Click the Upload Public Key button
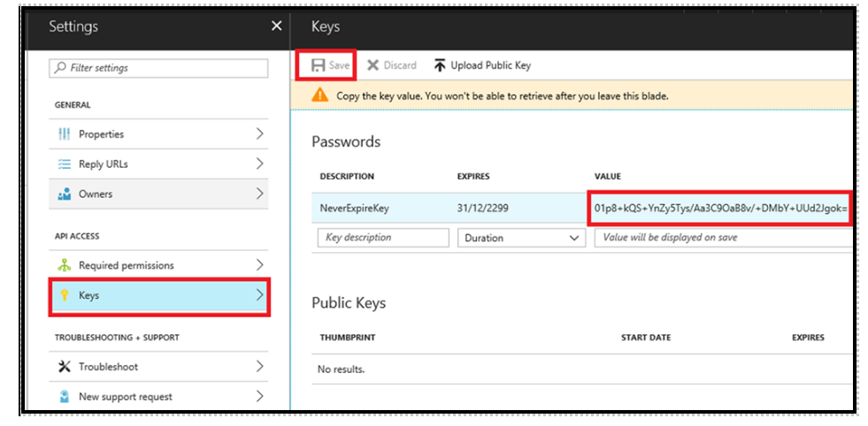This screenshot has height=426, width=868. coord(482,65)
